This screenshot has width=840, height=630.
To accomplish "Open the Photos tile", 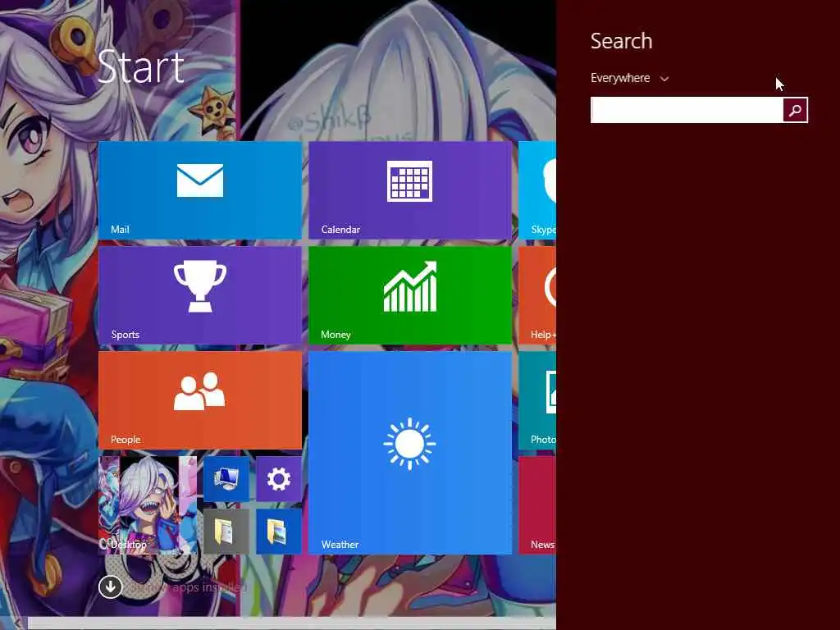I will click(x=537, y=400).
